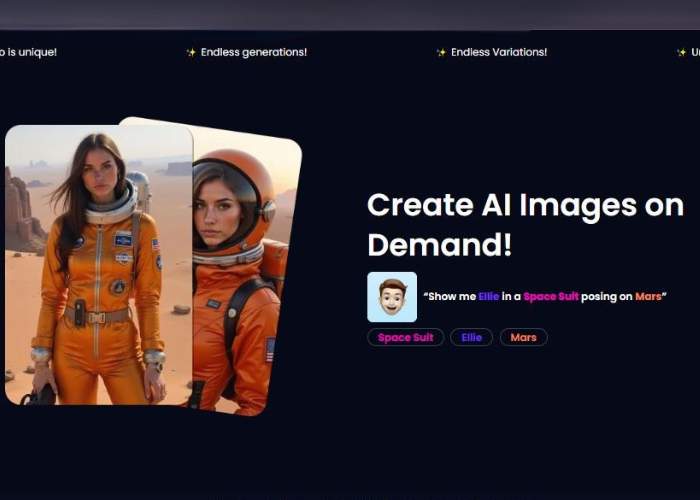Click the orange "Mars" word in prompt

click(x=648, y=297)
